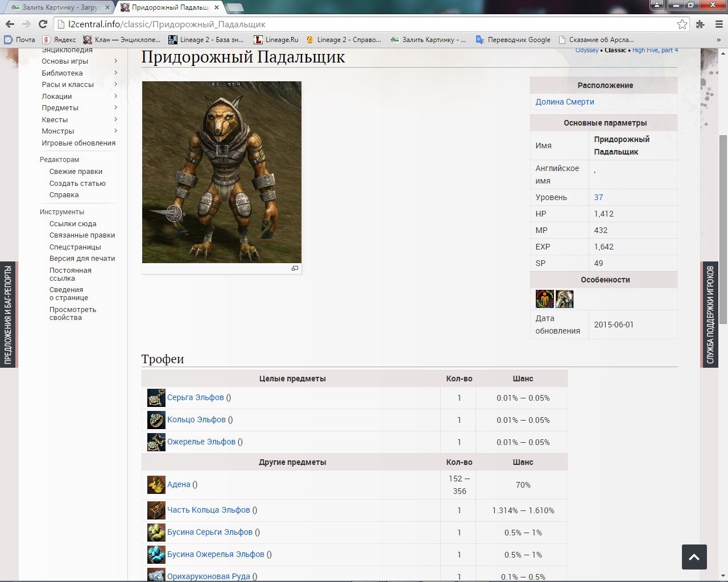Viewport: 728px width, 582px height.
Task: Close the Придорожный Падальщик tab
Action: (217, 7)
